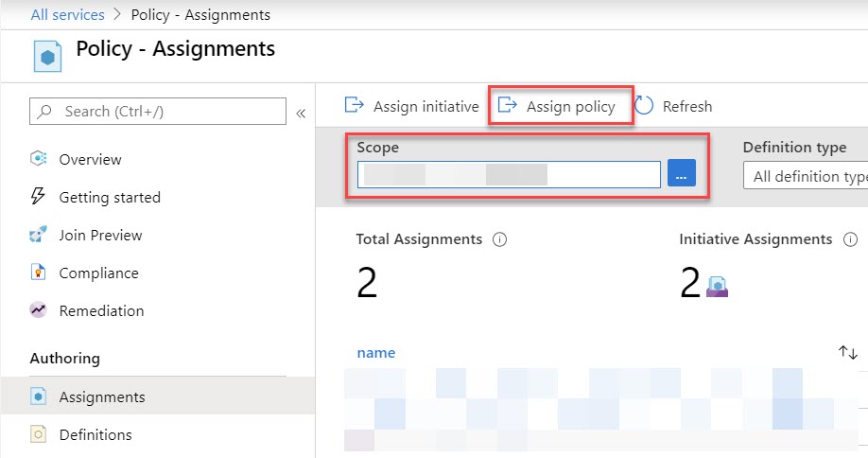Click the Refresh circular arrow icon
The width and height of the screenshot is (868, 458).
[644, 106]
